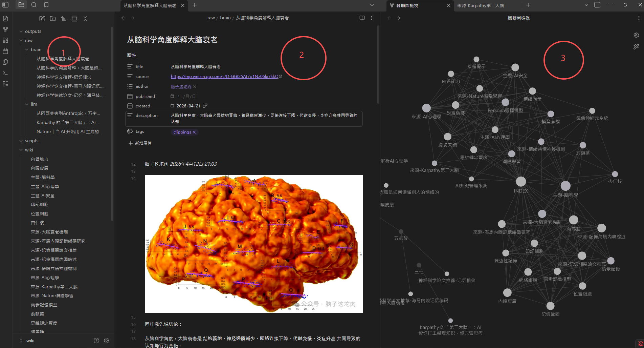644x348 pixels.
Task: Open the terminal from the left ribbon
Action: point(5,73)
